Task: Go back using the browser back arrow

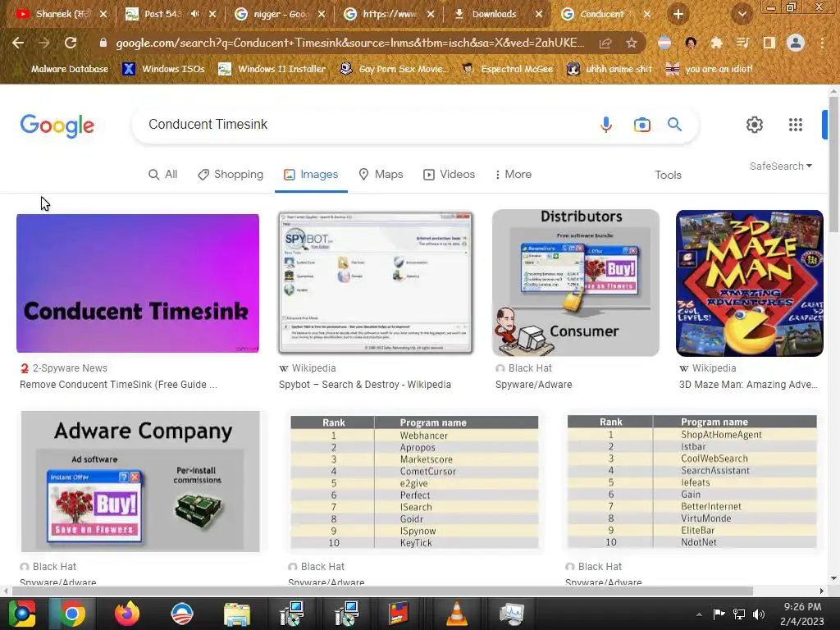Action: [x=18, y=43]
